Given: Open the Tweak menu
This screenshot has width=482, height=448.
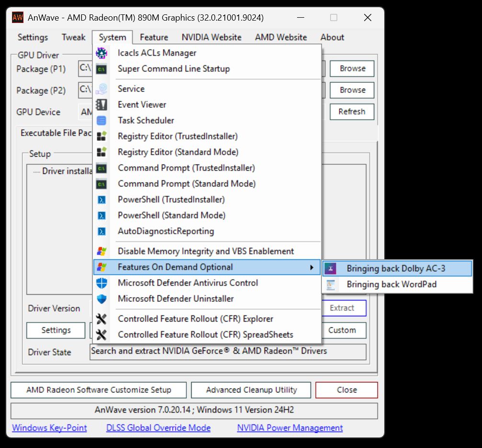Looking at the screenshot, I should pyautogui.click(x=73, y=37).
